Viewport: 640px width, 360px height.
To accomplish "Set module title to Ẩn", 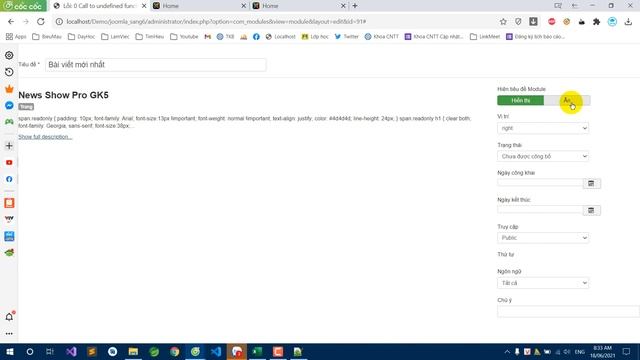I will point(567,100).
